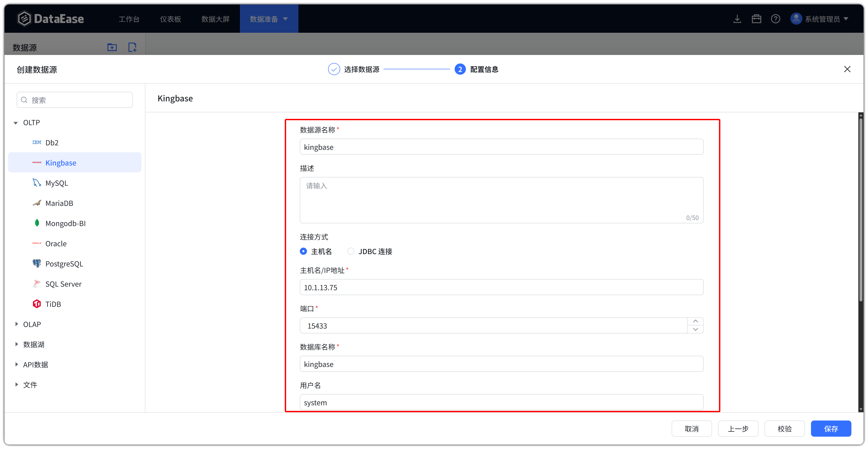Click the Mongodb leaf icon

click(37, 223)
